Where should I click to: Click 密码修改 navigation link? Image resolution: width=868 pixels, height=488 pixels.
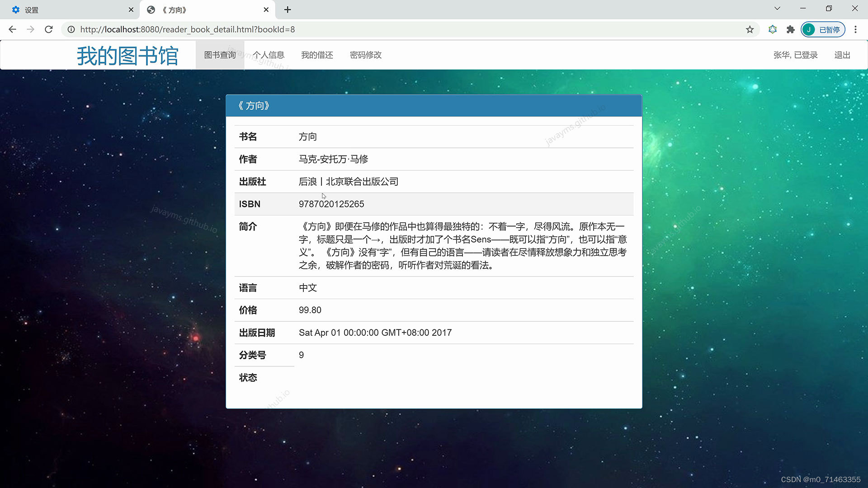pos(366,55)
